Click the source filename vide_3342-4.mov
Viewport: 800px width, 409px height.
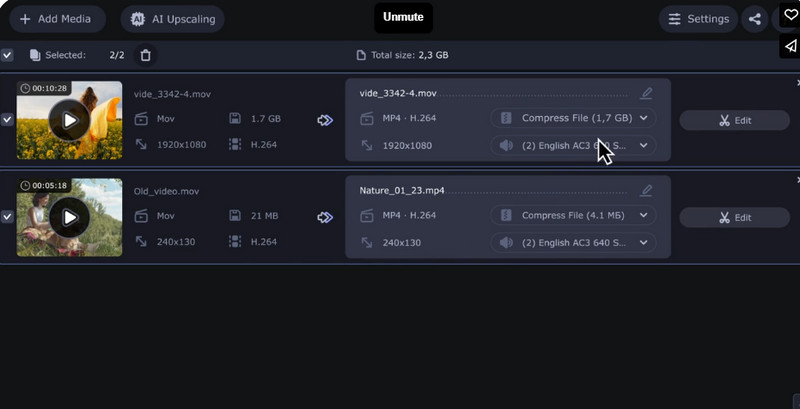point(172,94)
